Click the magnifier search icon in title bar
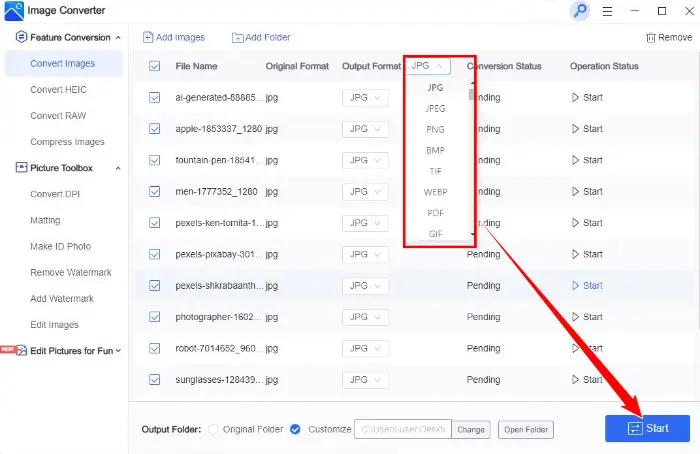 click(x=580, y=11)
